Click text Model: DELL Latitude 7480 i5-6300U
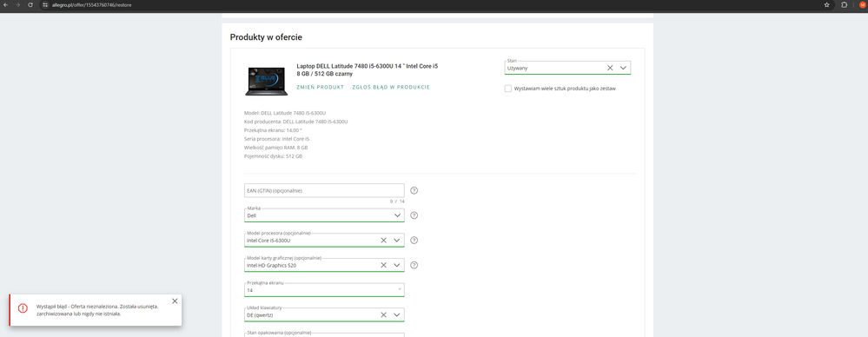The width and height of the screenshot is (868, 337). [284, 113]
